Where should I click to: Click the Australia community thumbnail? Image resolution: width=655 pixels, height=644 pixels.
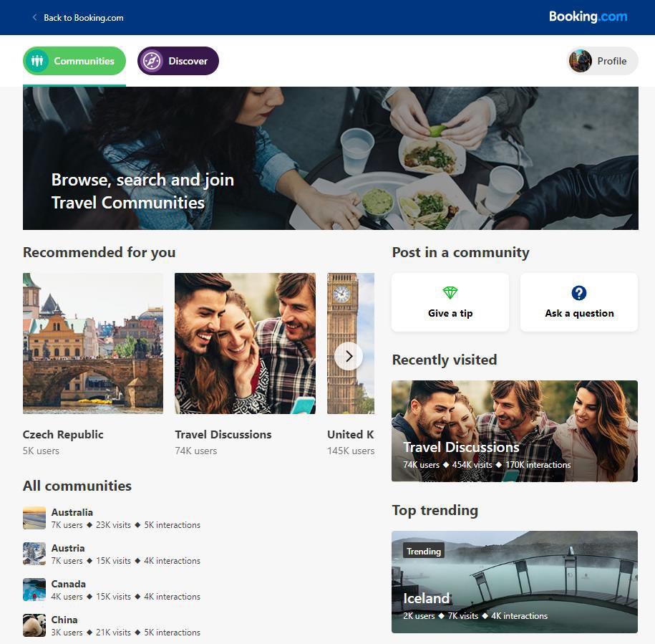34,518
